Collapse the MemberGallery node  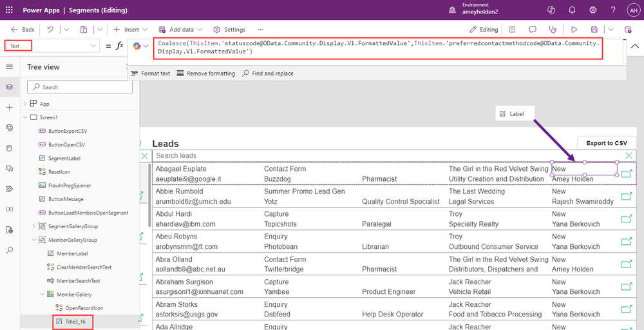(43, 295)
